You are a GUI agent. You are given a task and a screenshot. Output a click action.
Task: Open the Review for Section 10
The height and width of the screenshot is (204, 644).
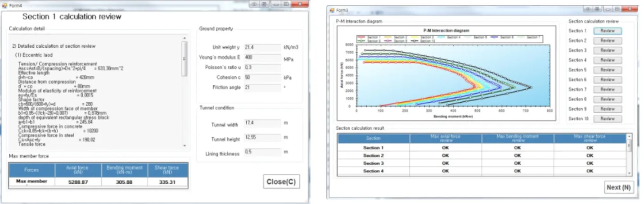pos(607,119)
